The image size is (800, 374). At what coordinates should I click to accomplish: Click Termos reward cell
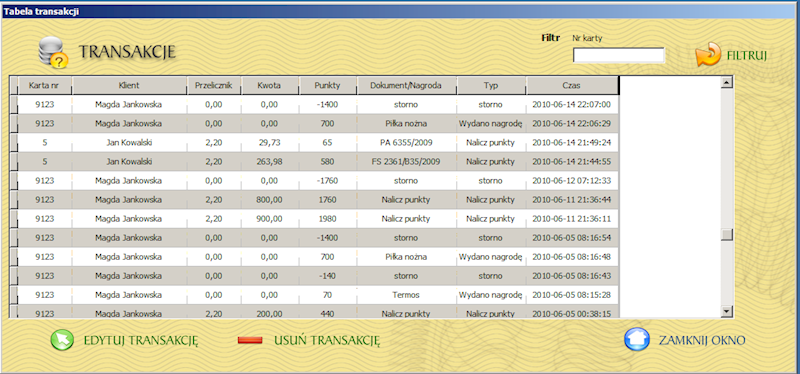(406, 295)
